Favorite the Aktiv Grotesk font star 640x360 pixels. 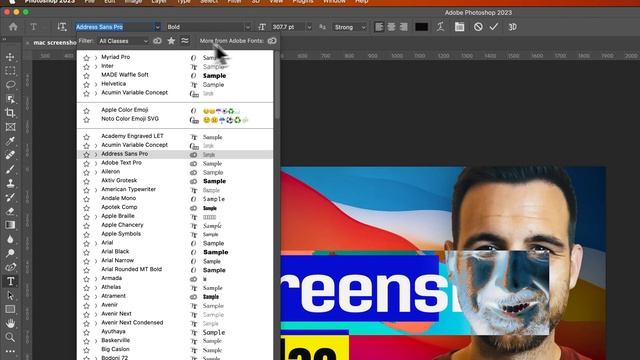pyautogui.click(x=87, y=181)
